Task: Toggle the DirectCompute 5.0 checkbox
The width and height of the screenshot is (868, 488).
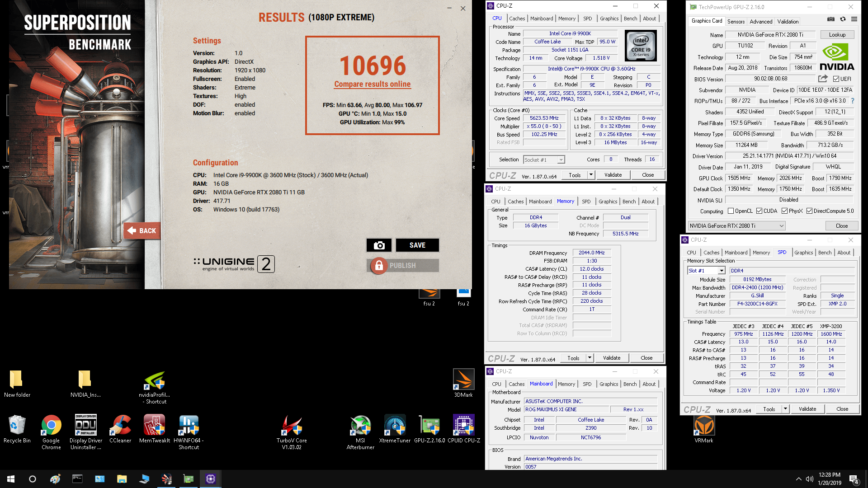Action: click(x=809, y=211)
